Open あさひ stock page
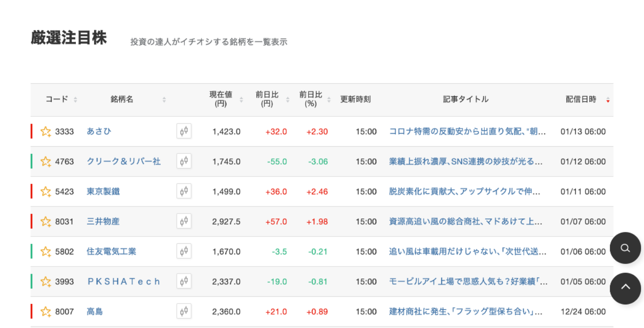The width and height of the screenshot is (644, 328). pos(99,131)
